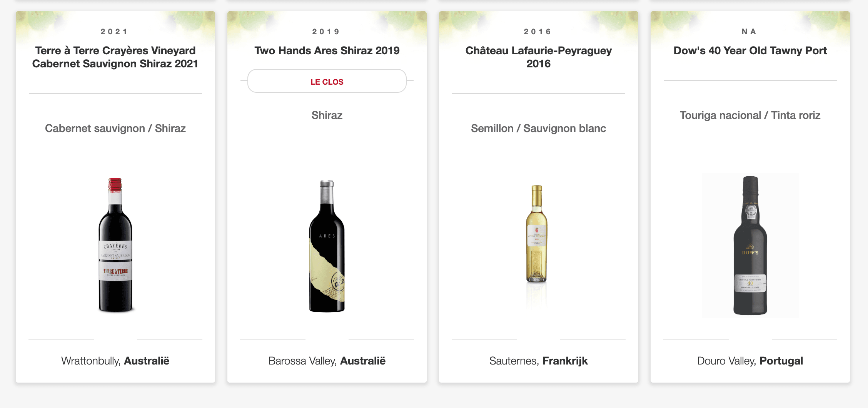Click the Dow's Tawny Port bottle image
Image resolution: width=868 pixels, height=408 pixels.
click(750, 246)
